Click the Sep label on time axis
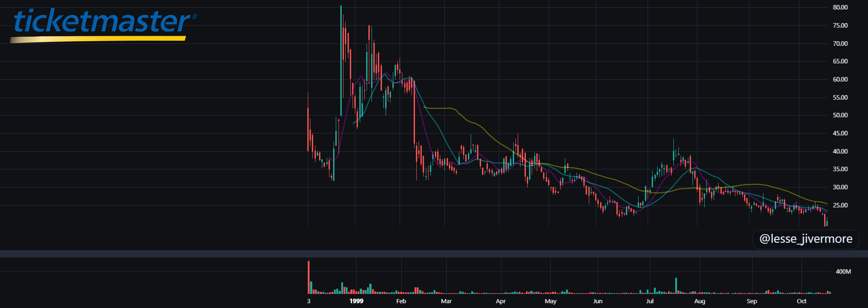This screenshot has width=868, height=308. point(752,301)
